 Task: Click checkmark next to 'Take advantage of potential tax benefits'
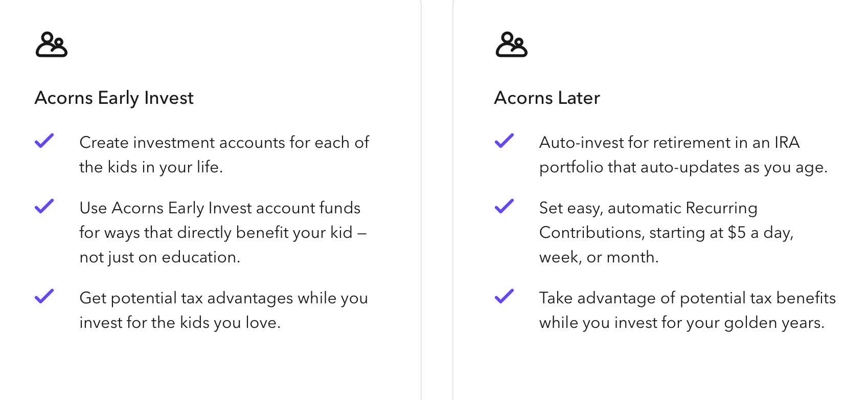pos(504,296)
